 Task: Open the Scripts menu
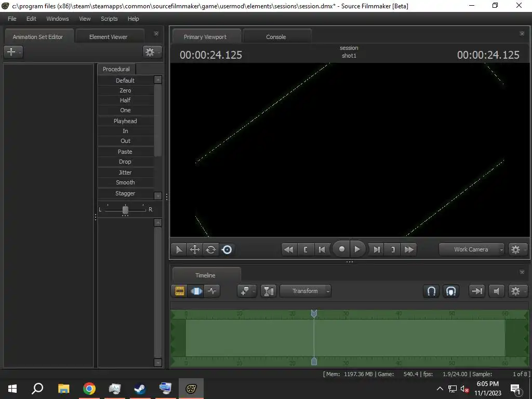tap(109, 19)
